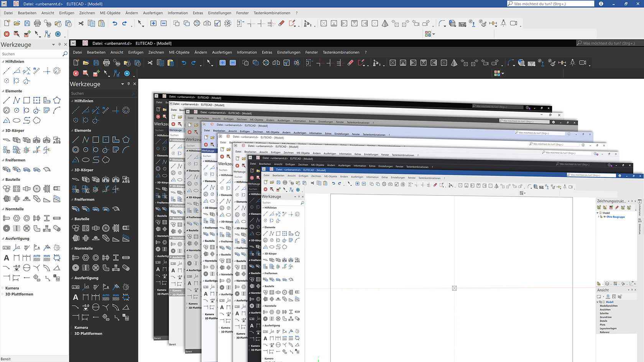Select the gear component in dark Werkzeuge Bauteile
644x362 pixels.
(106, 228)
